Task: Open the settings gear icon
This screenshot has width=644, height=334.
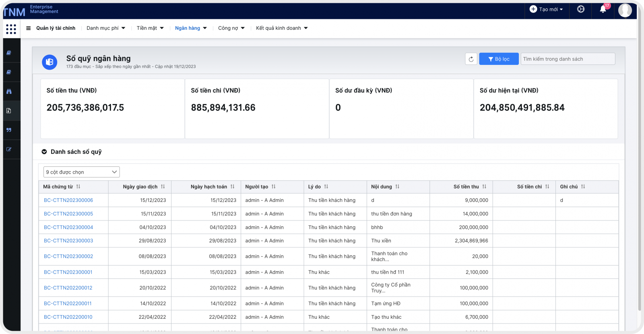Action: (x=581, y=9)
